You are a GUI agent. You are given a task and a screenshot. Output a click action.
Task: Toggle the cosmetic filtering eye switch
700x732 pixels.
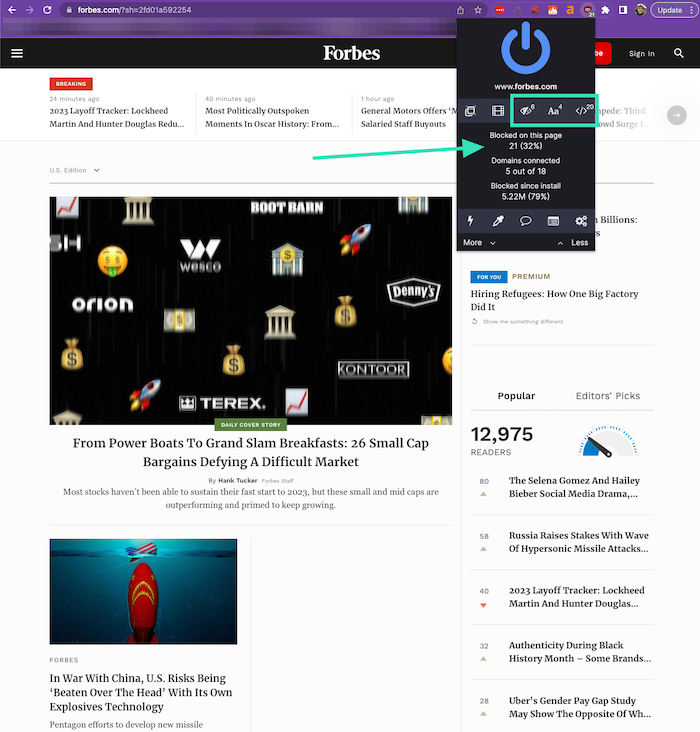(x=527, y=111)
